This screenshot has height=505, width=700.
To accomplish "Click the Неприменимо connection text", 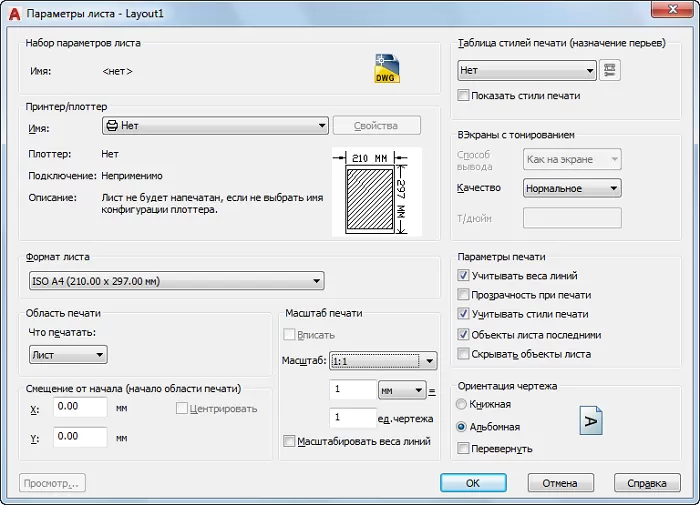I will (132, 176).
